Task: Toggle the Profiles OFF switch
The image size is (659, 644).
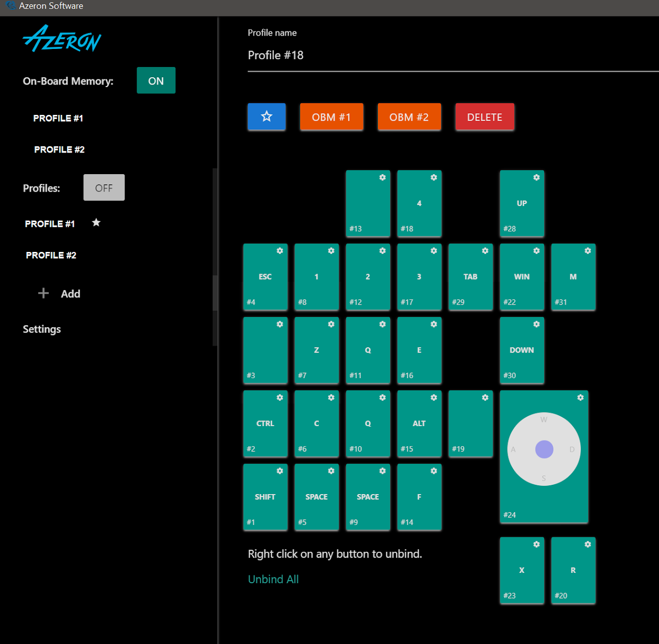Action: [104, 188]
